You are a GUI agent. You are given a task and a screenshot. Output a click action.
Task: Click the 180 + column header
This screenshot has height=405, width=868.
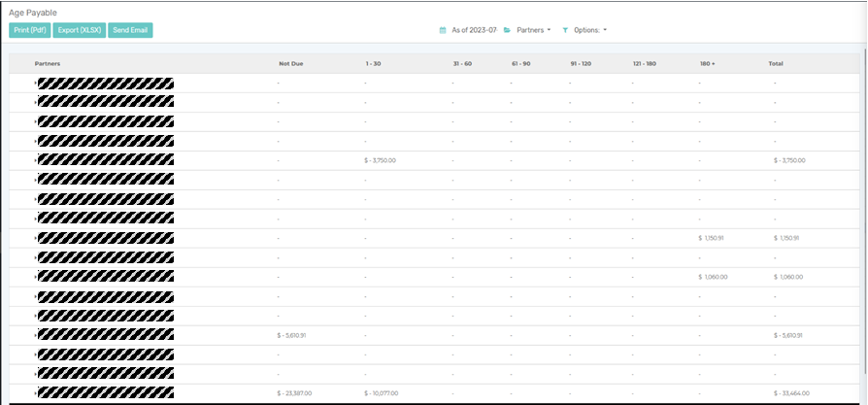point(707,64)
